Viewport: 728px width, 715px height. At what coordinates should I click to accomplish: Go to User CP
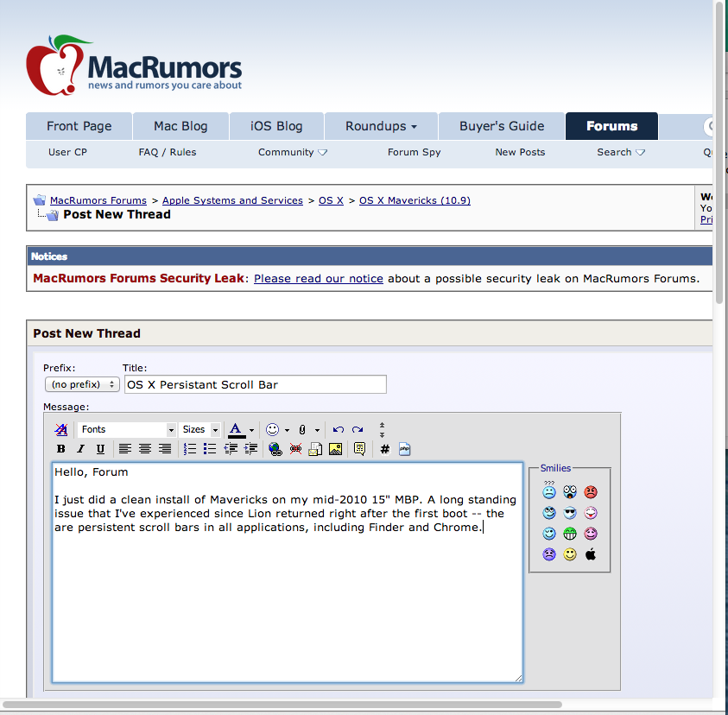click(x=67, y=152)
